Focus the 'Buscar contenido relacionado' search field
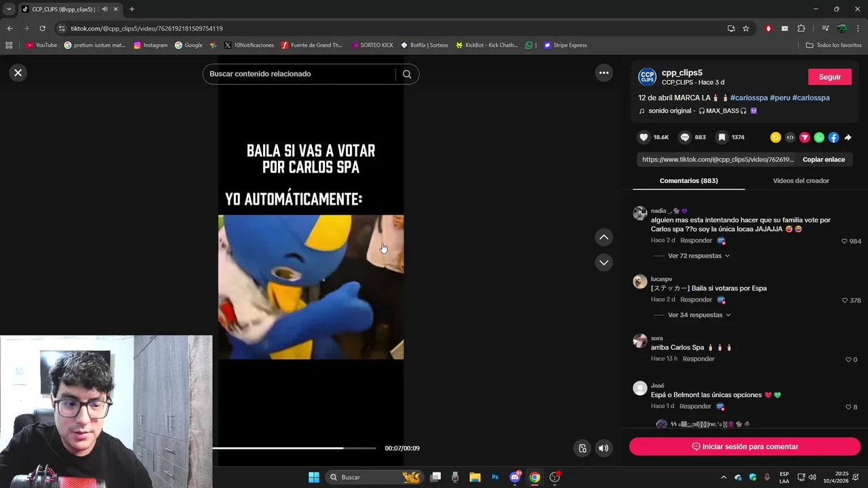 298,74
